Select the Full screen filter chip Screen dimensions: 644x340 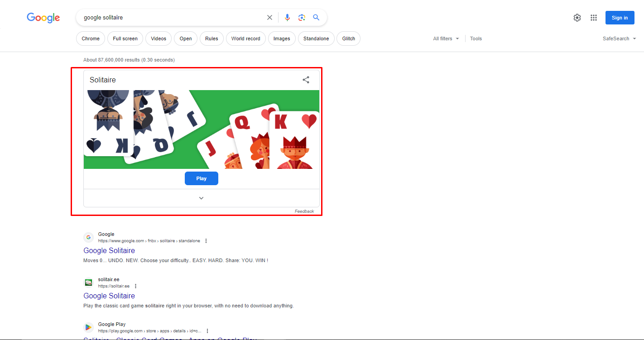[x=125, y=38]
